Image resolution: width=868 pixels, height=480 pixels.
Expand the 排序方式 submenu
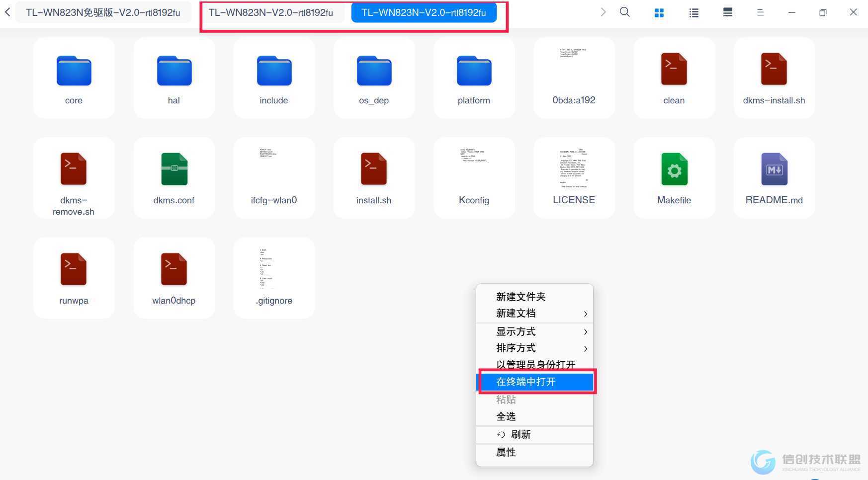pyautogui.click(x=534, y=348)
